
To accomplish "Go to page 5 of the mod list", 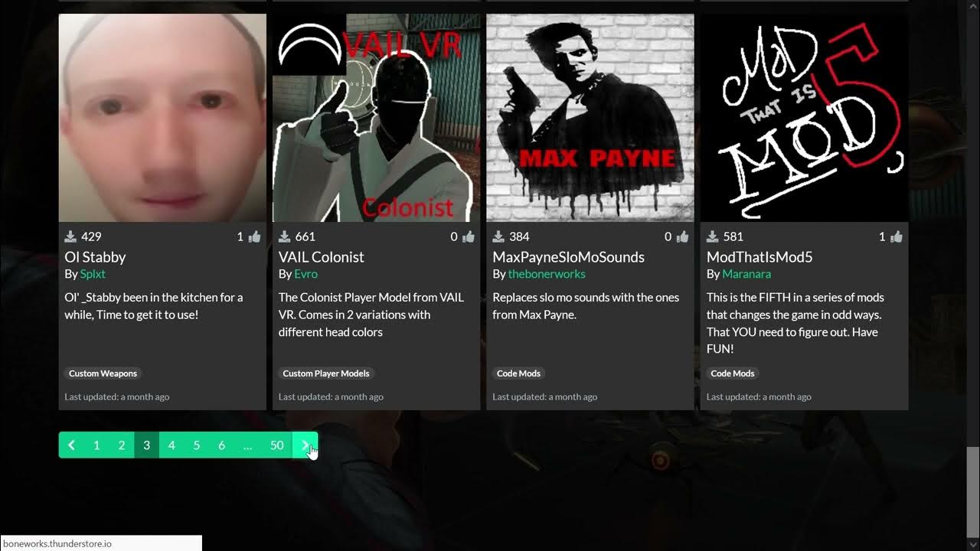I will 197,445.
